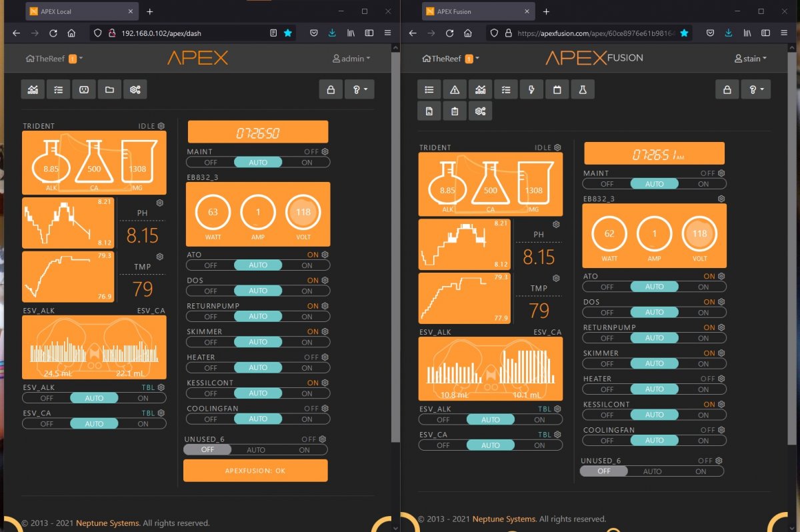Set COOLINGFAN to ON in APEX Fusion
The image size is (800, 532).
click(703, 440)
